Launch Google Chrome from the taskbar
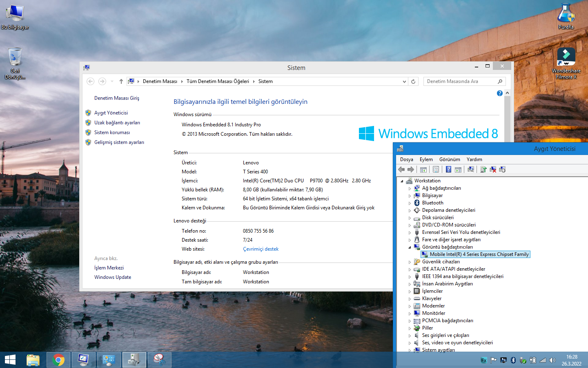The height and width of the screenshot is (368, 588). point(58,360)
